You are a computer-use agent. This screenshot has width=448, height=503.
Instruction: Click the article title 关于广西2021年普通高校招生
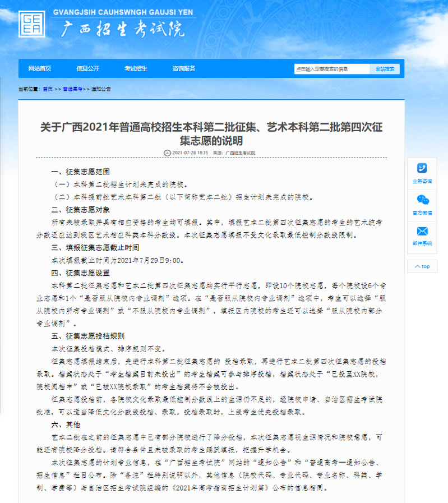click(x=211, y=134)
